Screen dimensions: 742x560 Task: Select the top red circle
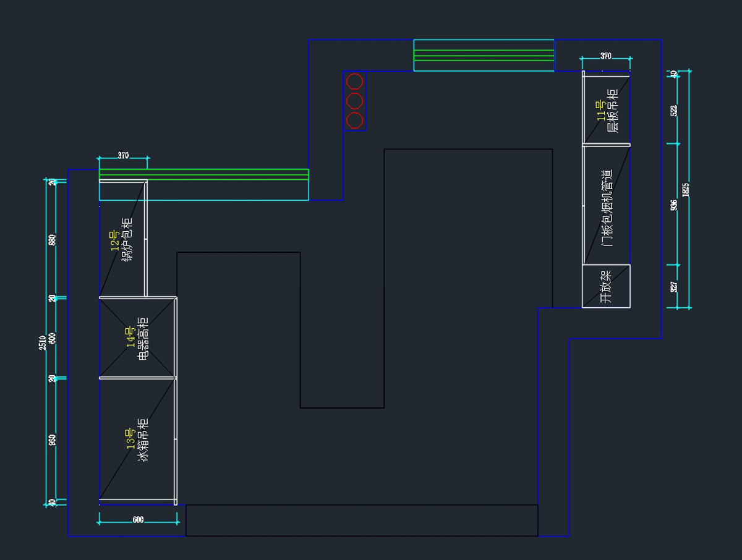pyautogui.click(x=354, y=81)
